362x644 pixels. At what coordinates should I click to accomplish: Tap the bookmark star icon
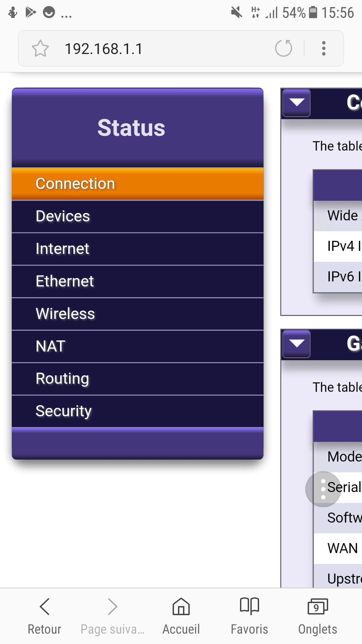[x=40, y=48]
